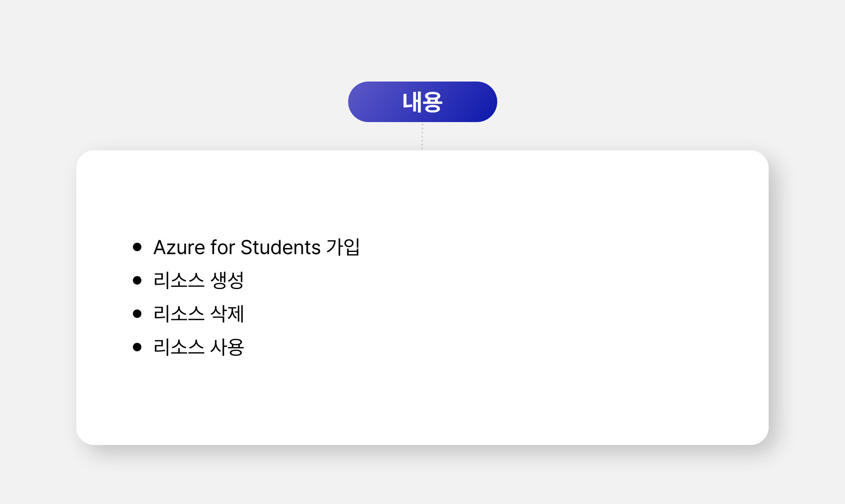Viewport: 845px width, 504px height.
Task: Select the Azure for Students 가입 list item
Action: click(257, 247)
